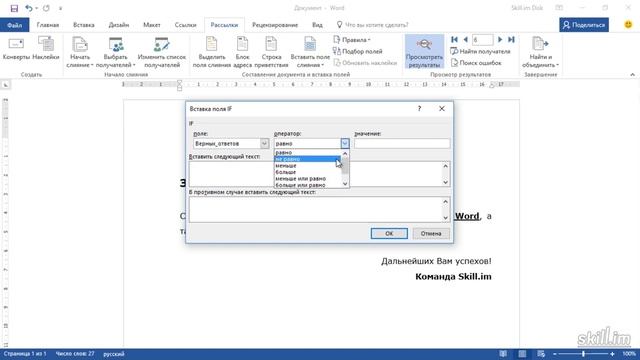640x360 pixels.
Task: Open the Наклейки (Labels) tool
Action: 46,49
